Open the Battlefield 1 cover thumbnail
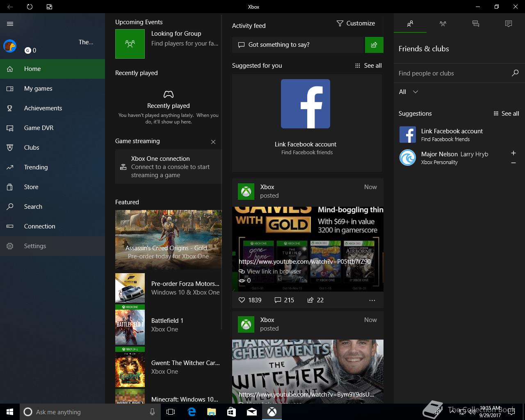The image size is (525, 420). [x=130, y=325]
